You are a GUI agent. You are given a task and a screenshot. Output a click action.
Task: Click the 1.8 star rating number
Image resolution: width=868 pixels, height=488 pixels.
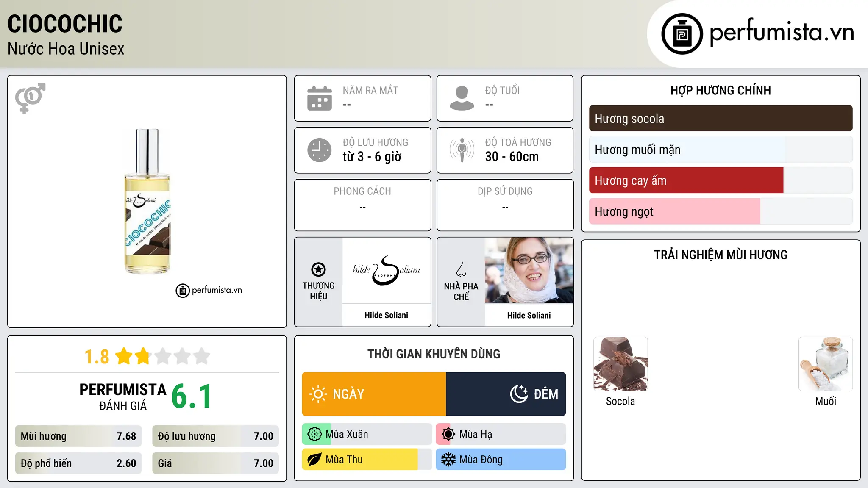[x=97, y=357]
